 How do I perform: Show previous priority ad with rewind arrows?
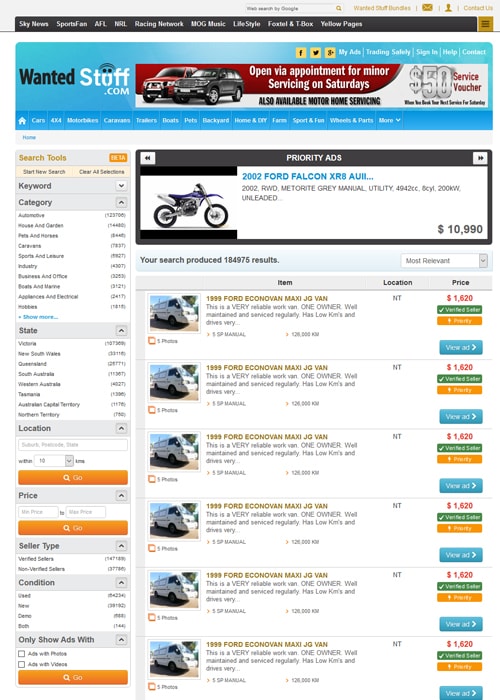tap(148, 158)
